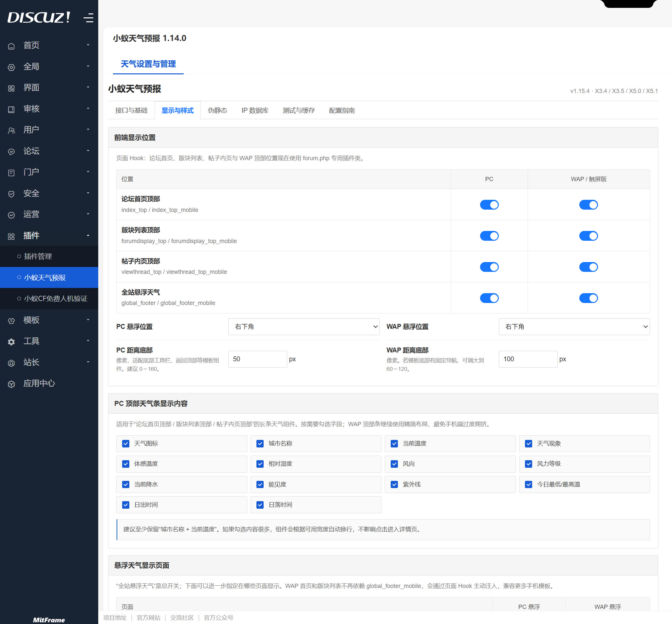Click the 官方网站 footer link
Screen dimensions: 672x624
[x=148, y=617]
